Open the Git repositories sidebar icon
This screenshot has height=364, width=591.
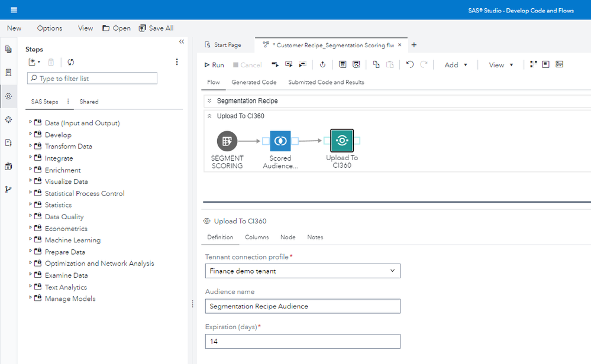[x=8, y=190]
